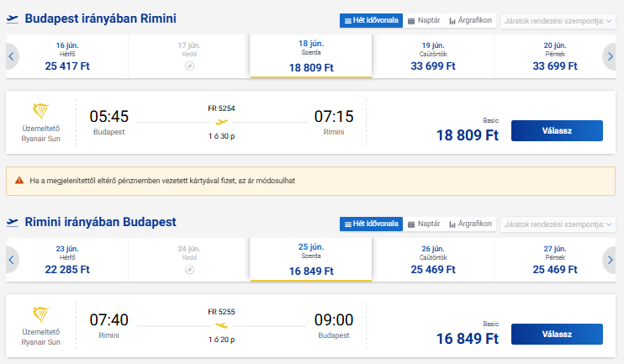Click the warning triangle in currency notice
This screenshot has height=364, width=624.
(19, 181)
